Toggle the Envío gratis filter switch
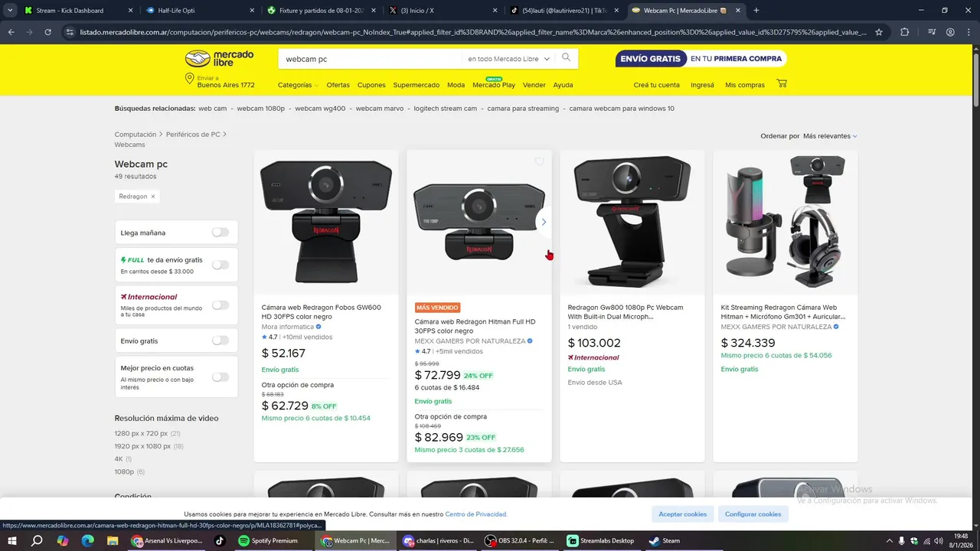Screen dimensions: 980x551 [220, 341]
